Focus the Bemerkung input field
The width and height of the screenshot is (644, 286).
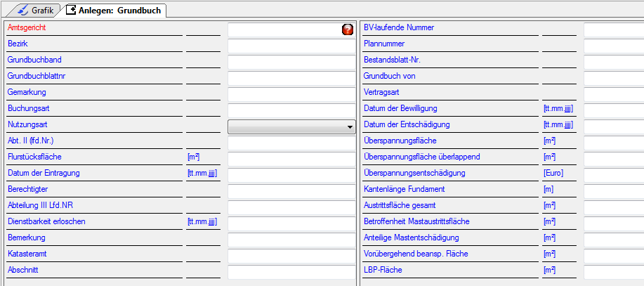pos(291,240)
